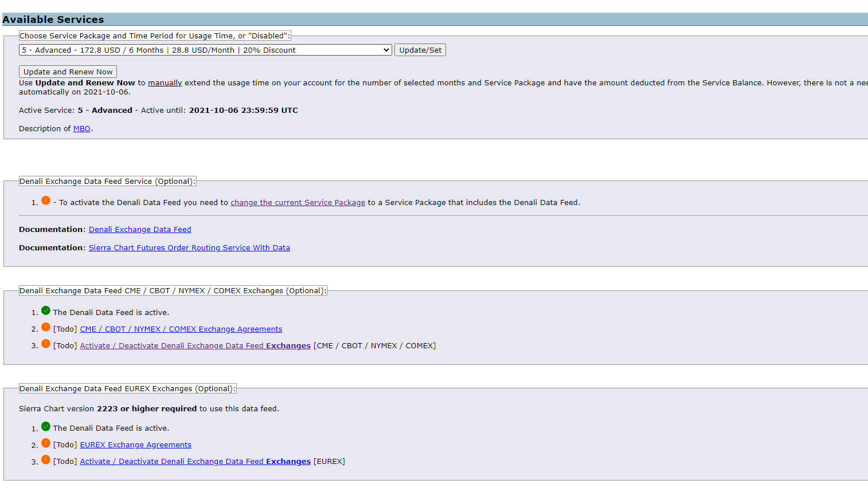Click orange todo icon beside CME Activate/Deactivate
The height and width of the screenshot is (488, 868).
(x=46, y=344)
